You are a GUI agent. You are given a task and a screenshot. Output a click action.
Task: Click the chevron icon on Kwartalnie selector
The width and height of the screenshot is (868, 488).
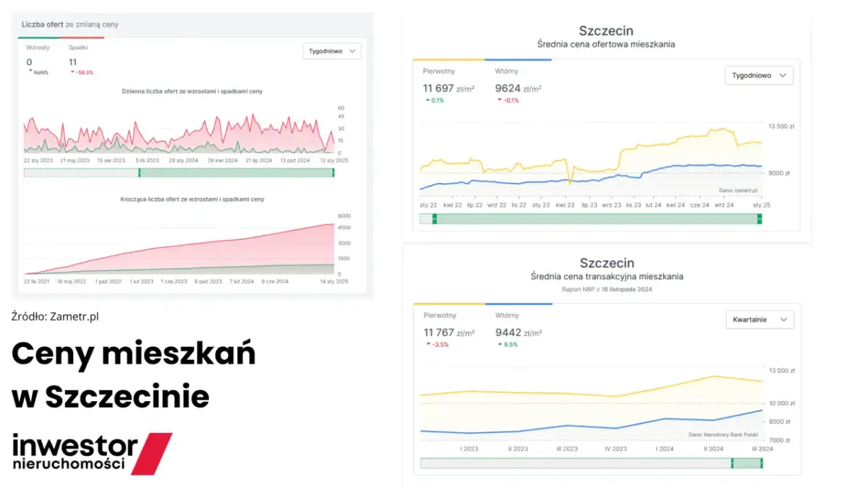click(x=783, y=320)
